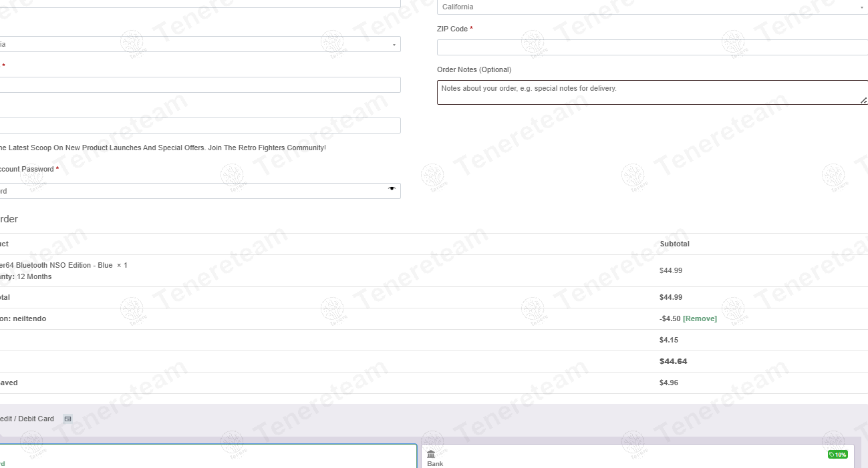Select the Credit / Debit Card payment heading
This screenshot has width=868, height=468.
tap(27, 419)
